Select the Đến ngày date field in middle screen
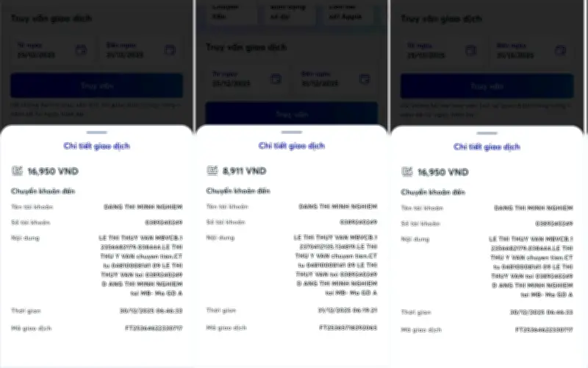 coord(336,79)
